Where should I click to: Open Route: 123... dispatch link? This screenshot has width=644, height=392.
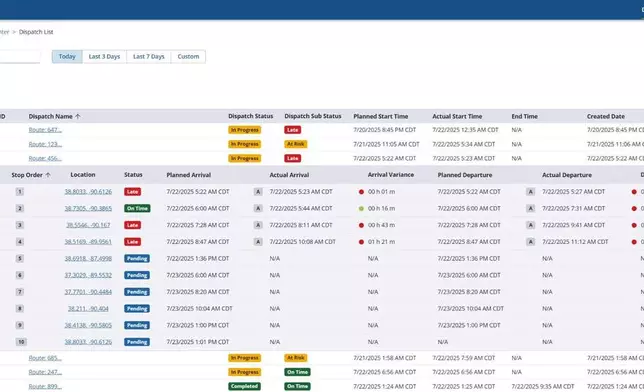coord(45,144)
